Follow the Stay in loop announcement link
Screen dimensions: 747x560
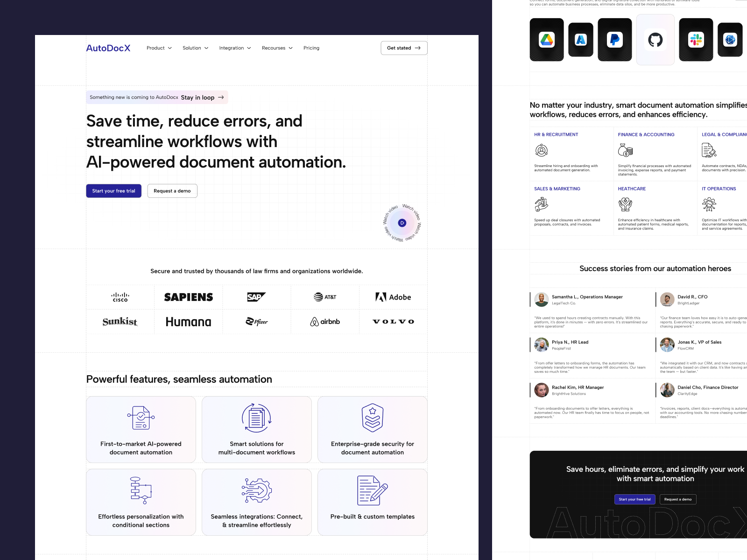point(203,98)
